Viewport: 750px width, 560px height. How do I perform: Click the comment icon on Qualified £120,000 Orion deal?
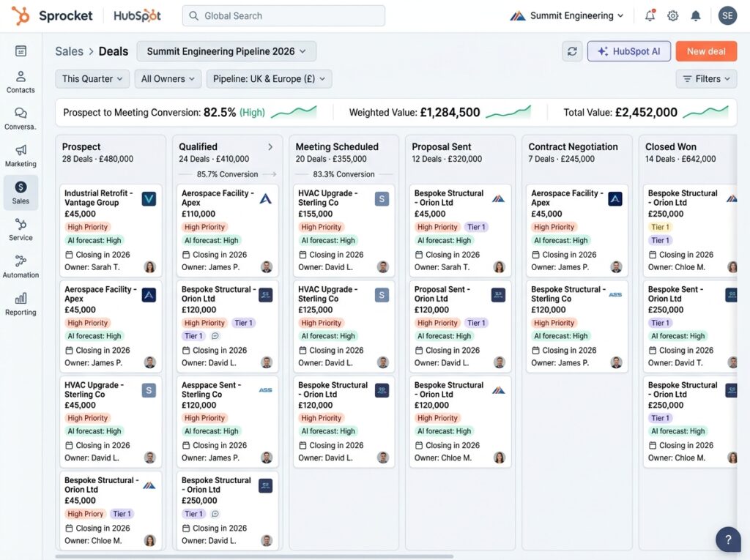[x=215, y=336]
